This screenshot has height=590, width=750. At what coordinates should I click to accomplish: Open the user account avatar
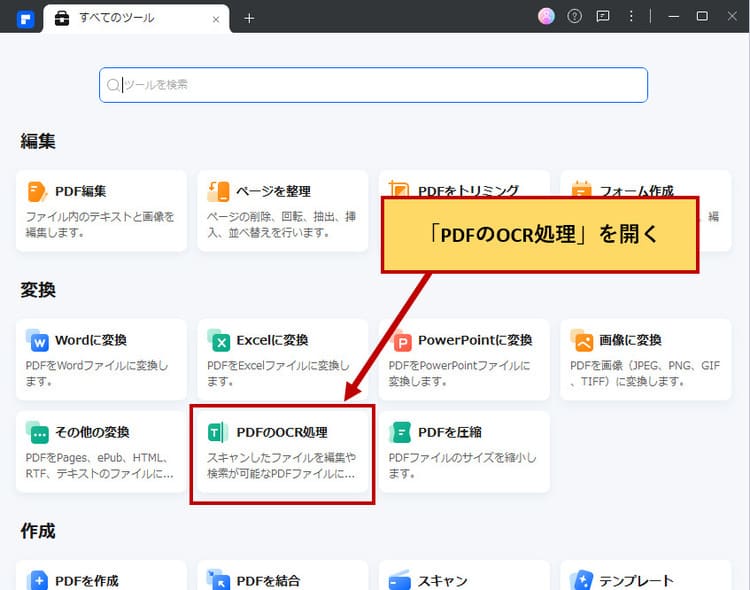[546, 16]
